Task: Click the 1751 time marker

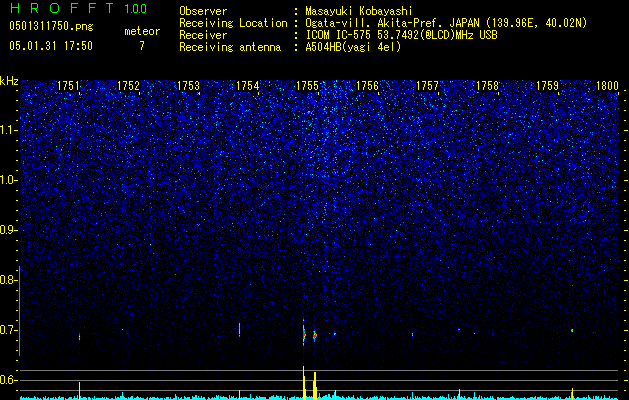Action: (68, 85)
